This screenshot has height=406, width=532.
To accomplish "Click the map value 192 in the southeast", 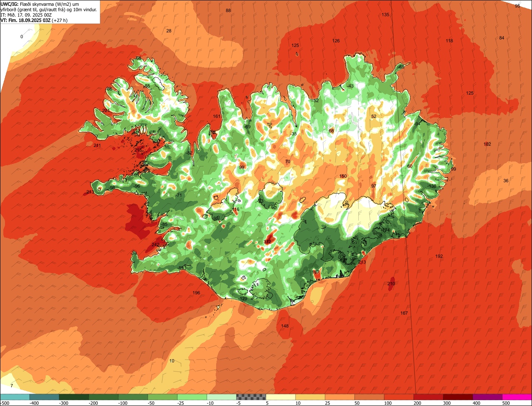I will click(x=439, y=256).
